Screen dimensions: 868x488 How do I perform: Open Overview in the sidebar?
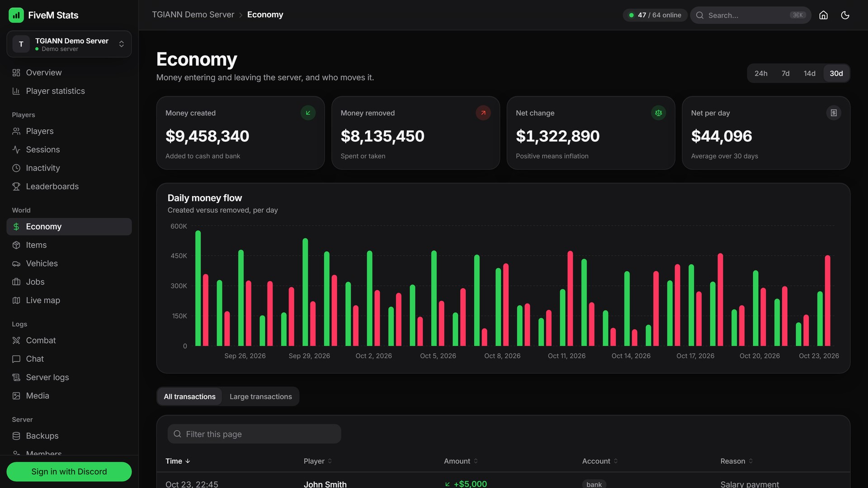click(x=69, y=72)
